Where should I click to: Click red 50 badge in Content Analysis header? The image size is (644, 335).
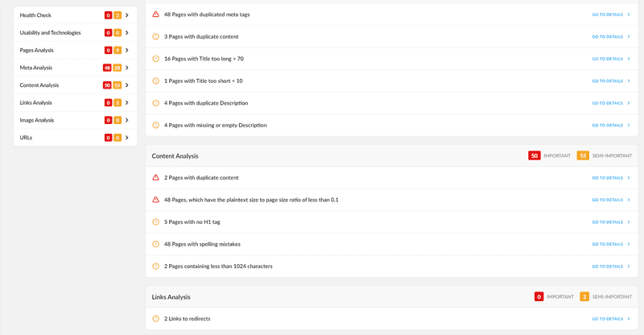[535, 155]
